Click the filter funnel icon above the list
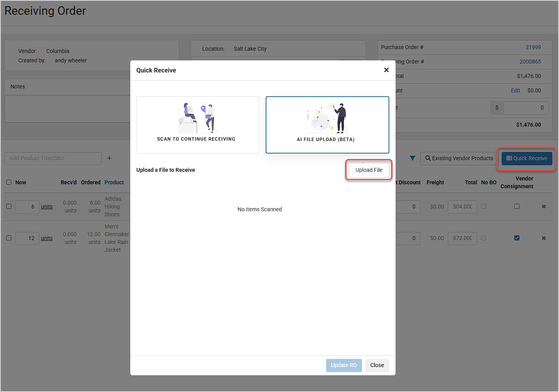The width and height of the screenshot is (559, 392). (412, 158)
